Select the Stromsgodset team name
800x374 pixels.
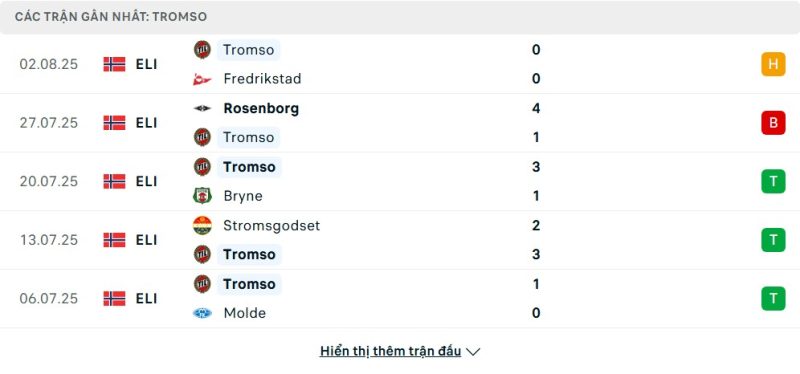pos(271,226)
